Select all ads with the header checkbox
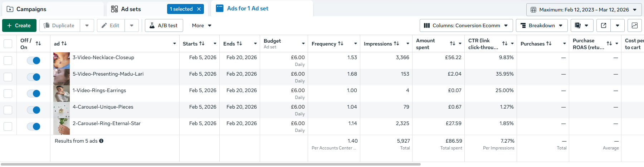Screen dimensions: 644x167 [8, 44]
